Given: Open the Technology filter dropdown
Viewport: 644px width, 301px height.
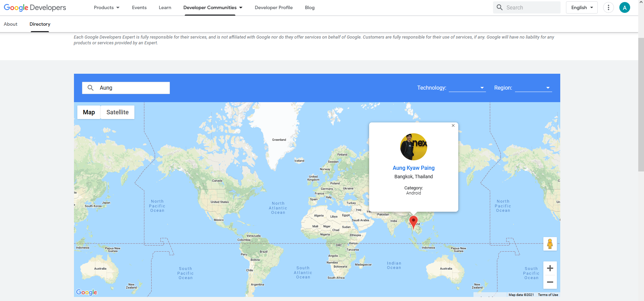Looking at the screenshot, I should (x=467, y=88).
